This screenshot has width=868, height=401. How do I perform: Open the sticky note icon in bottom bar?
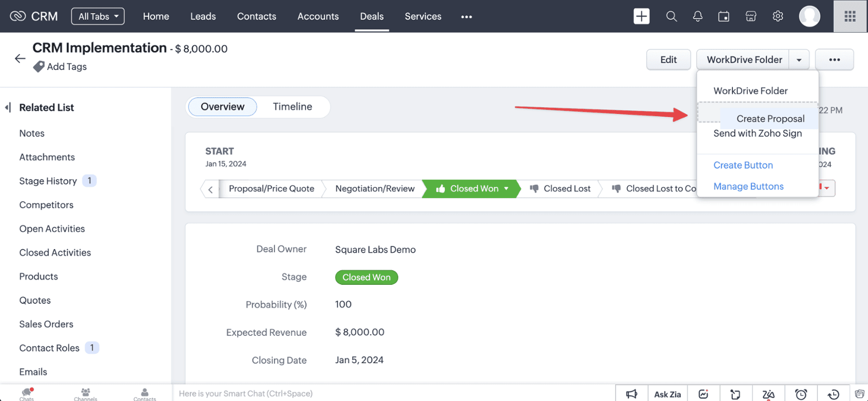pyautogui.click(x=736, y=394)
